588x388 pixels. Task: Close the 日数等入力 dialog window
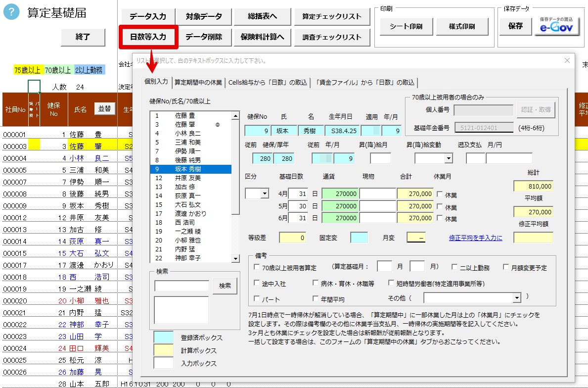567,60
